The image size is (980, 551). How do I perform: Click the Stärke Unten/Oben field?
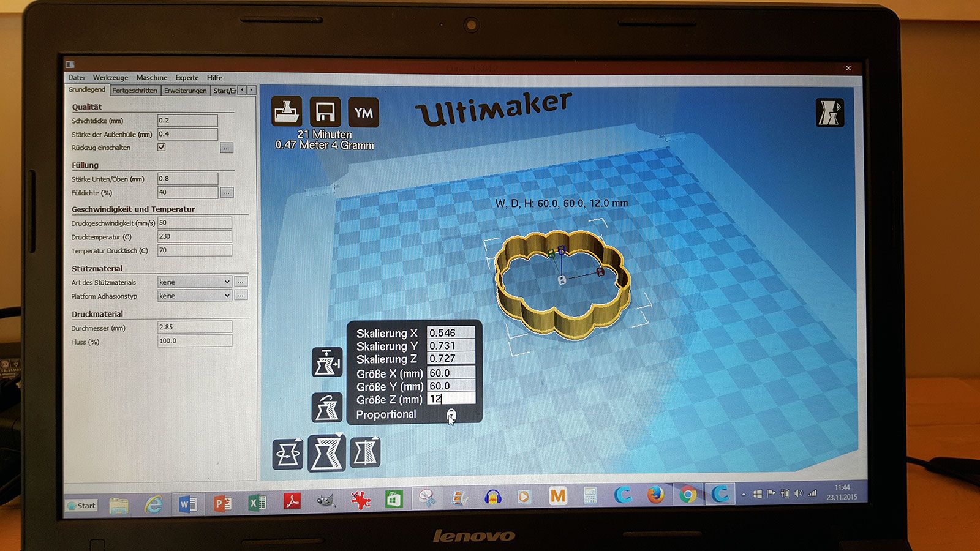point(187,179)
